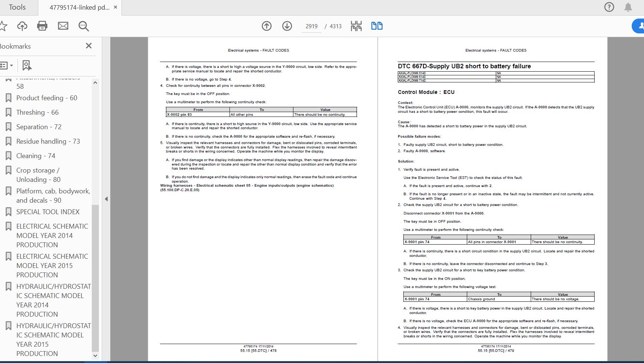
Task: Edit the page number field 2919
Action: [312, 26]
